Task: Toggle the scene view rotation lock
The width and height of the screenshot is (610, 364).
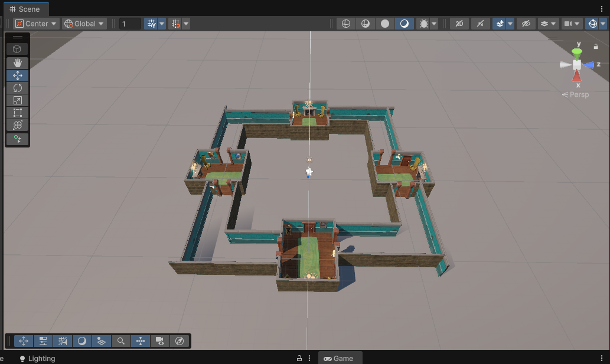Action: pyautogui.click(x=595, y=46)
